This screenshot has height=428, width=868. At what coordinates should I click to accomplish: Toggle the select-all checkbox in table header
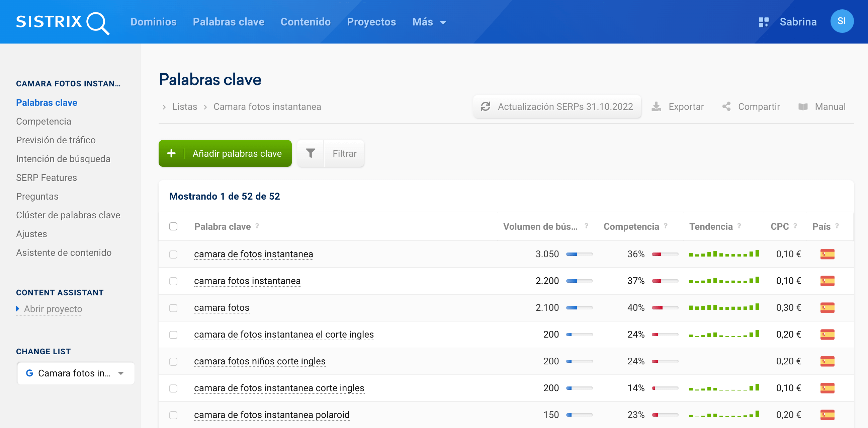click(173, 226)
